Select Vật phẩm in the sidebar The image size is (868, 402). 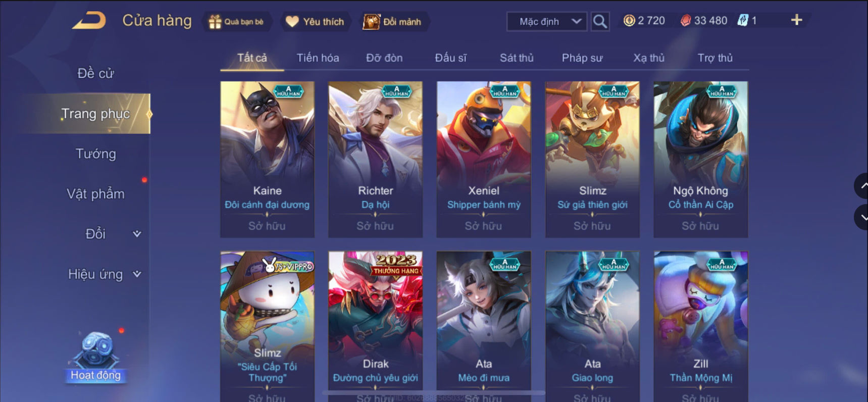point(95,194)
